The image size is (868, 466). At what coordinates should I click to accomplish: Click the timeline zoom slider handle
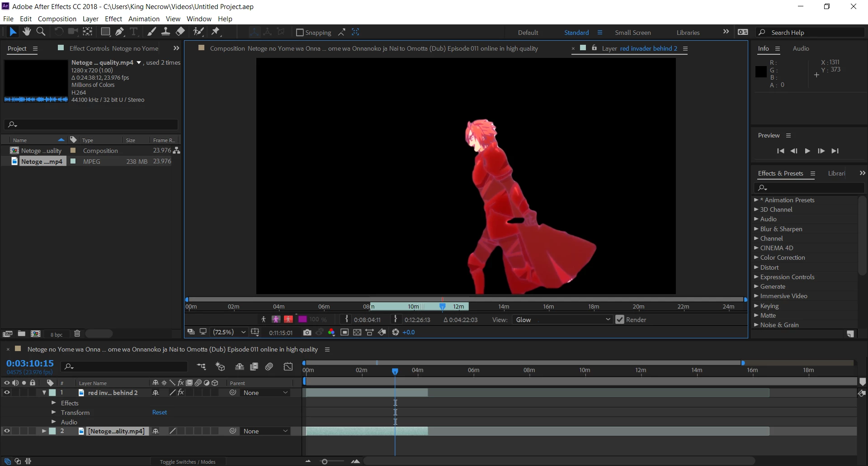pos(324,461)
